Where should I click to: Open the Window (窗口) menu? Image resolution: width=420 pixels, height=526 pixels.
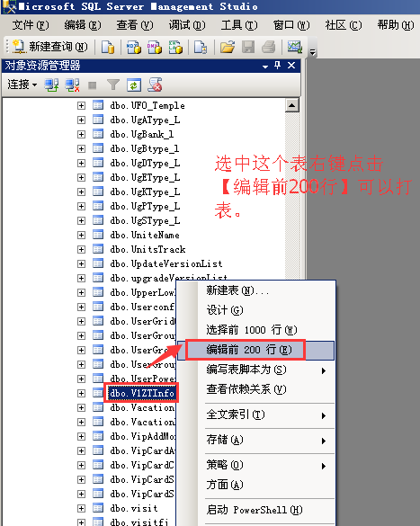click(291, 25)
